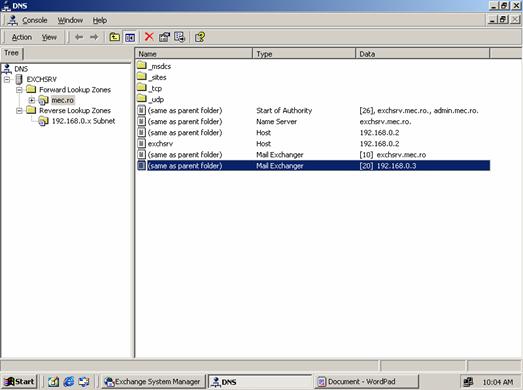
Task: Collapse the Forward Lookup Zones node
Action: pyautogui.click(x=19, y=90)
